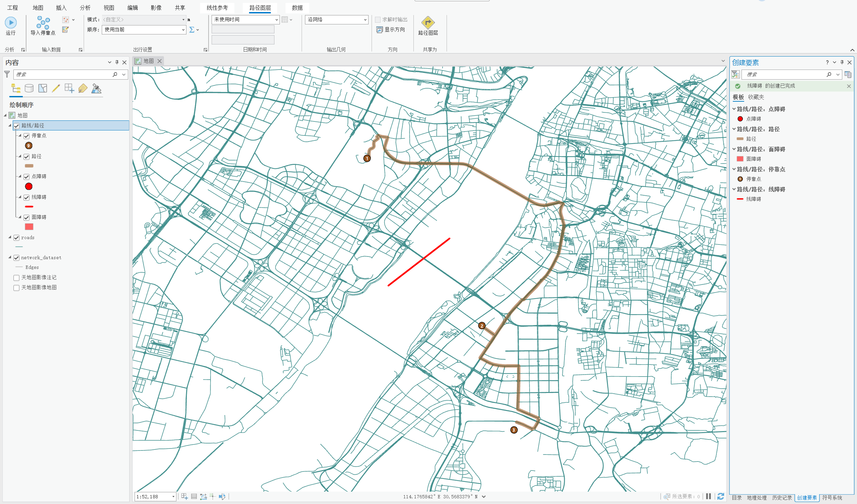Click the edit features icon below create features
Viewport: 857px width, 504px height.
pos(66,29)
